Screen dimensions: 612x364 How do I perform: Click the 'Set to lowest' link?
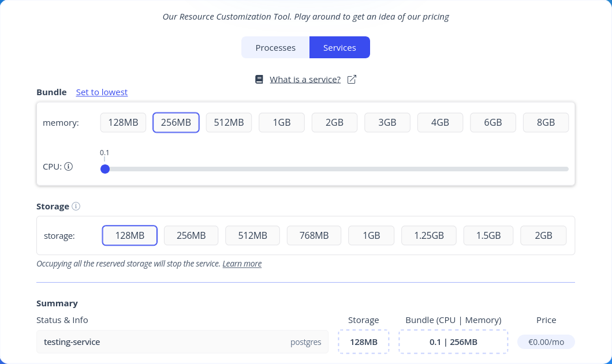(x=102, y=92)
